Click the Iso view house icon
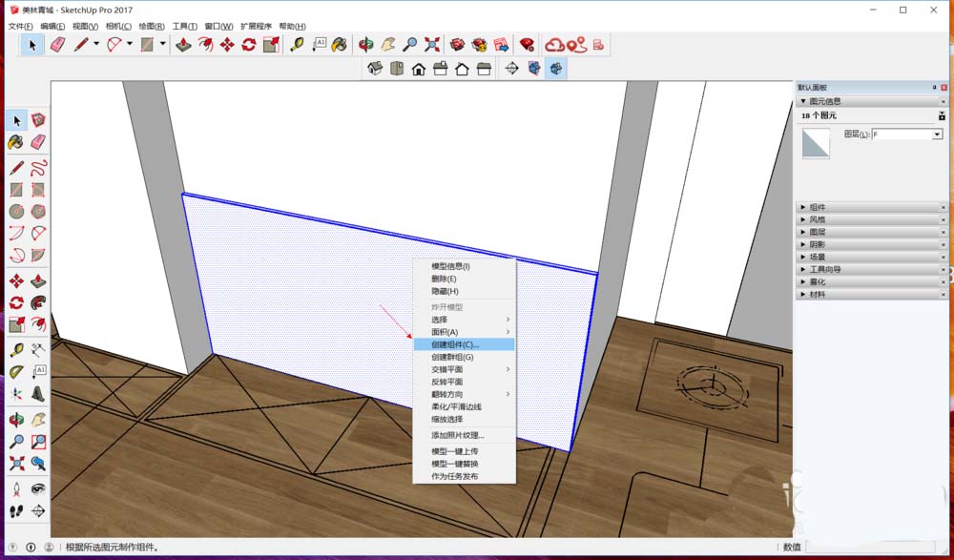The image size is (954, 560). coord(373,69)
